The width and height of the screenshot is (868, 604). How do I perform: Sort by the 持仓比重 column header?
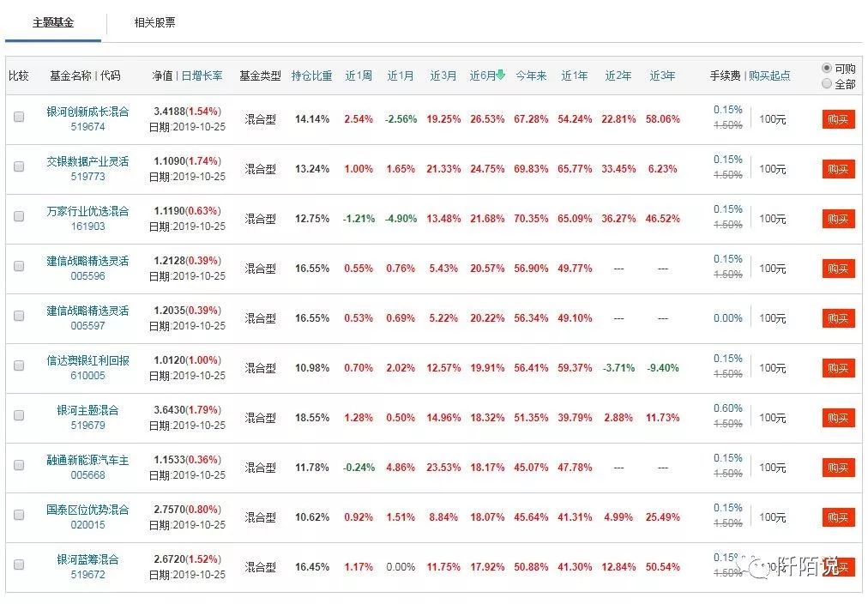(x=311, y=75)
